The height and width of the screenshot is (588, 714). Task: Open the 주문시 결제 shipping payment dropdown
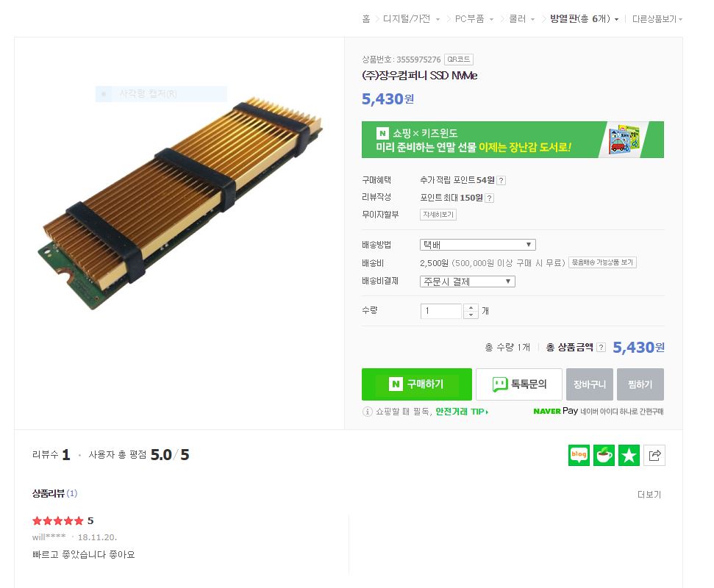[x=467, y=282]
